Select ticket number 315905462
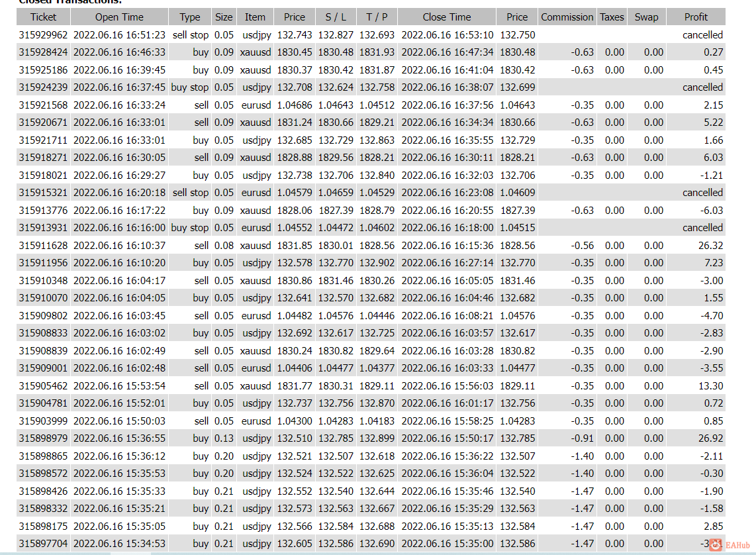 tap(44, 385)
